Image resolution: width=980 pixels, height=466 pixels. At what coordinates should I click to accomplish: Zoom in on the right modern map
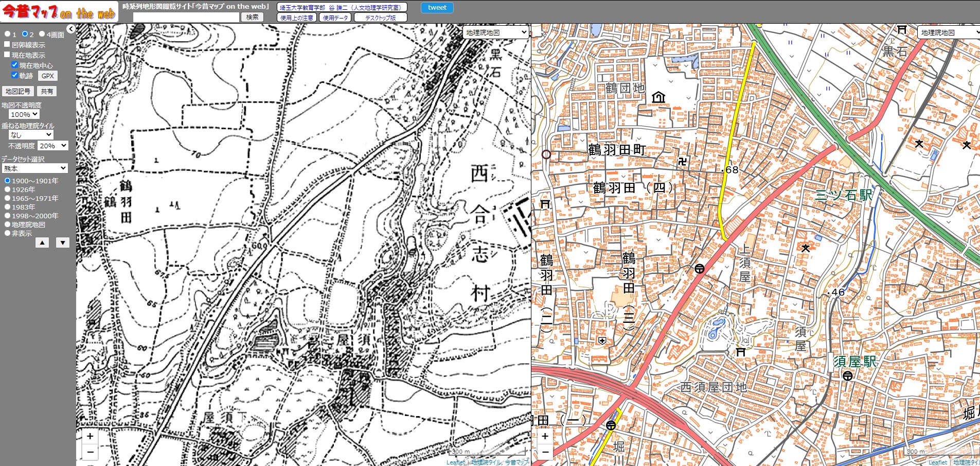(545, 436)
